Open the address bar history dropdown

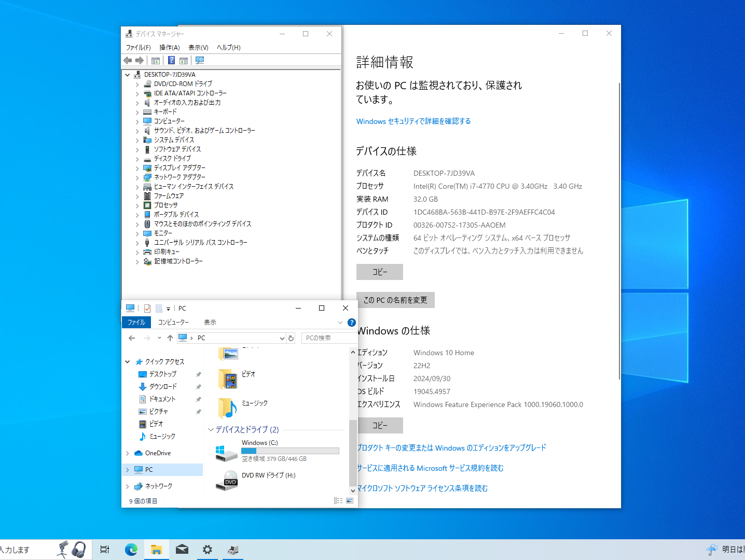[282, 338]
